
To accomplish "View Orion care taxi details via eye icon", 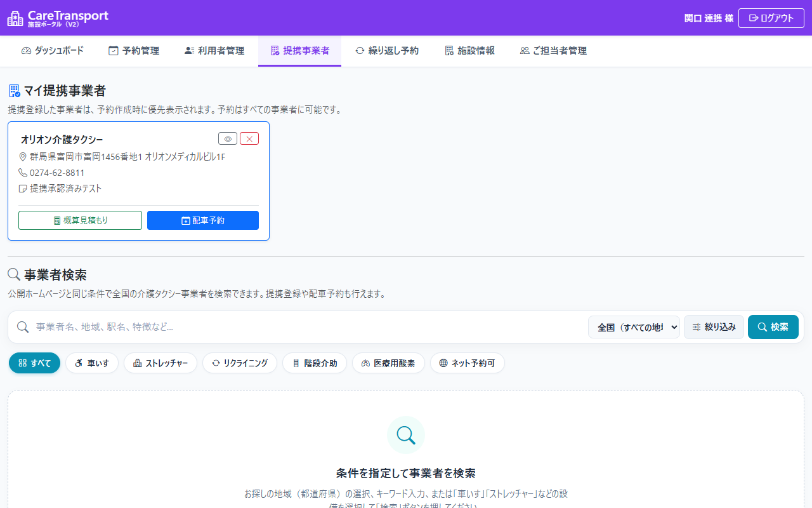I will 228,138.
